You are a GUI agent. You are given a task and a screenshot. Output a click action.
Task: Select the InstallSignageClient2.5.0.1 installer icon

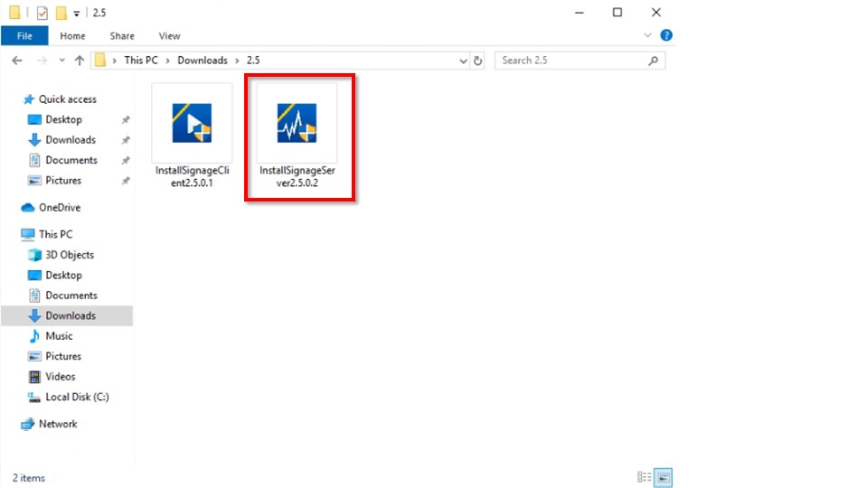[x=192, y=125]
